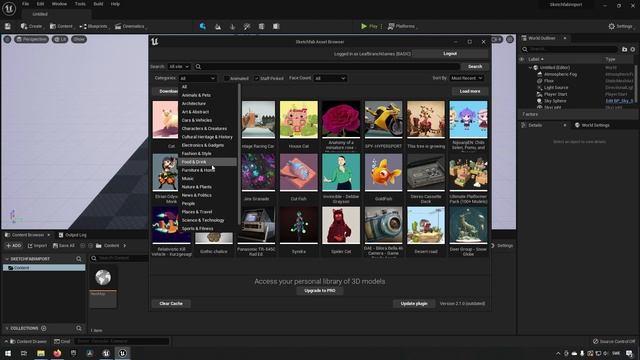The height and width of the screenshot is (360, 640).
Task: Click the Update plugin button
Action: [414, 304]
